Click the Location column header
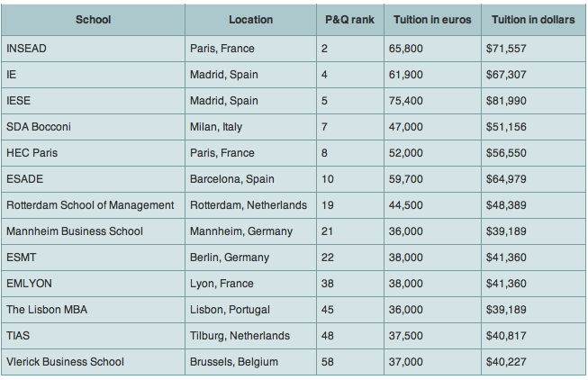Image resolution: width=588 pixels, height=380 pixels. click(250, 20)
